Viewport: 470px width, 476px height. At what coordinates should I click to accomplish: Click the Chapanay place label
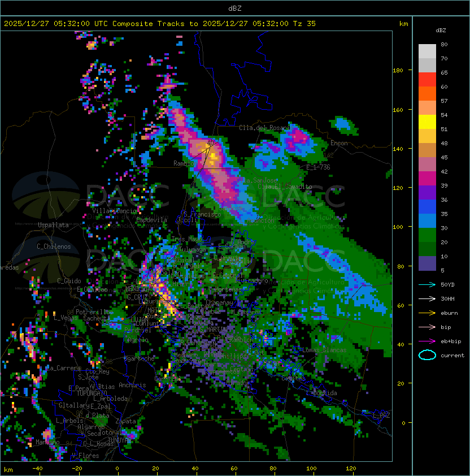pos(219,302)
